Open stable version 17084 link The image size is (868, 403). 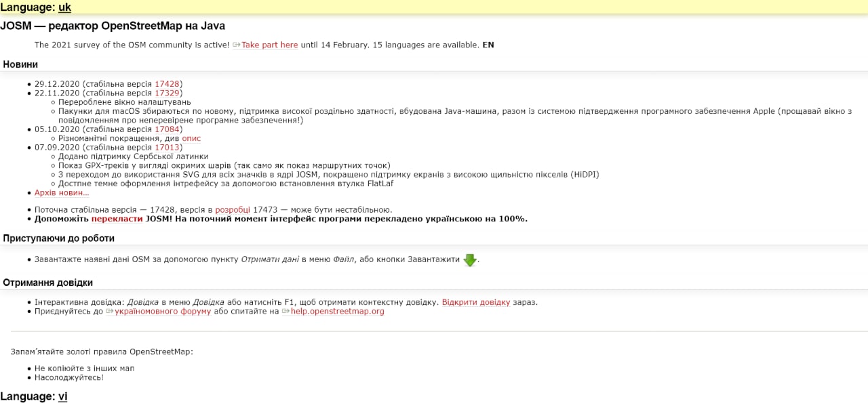[x=167, y=129]
